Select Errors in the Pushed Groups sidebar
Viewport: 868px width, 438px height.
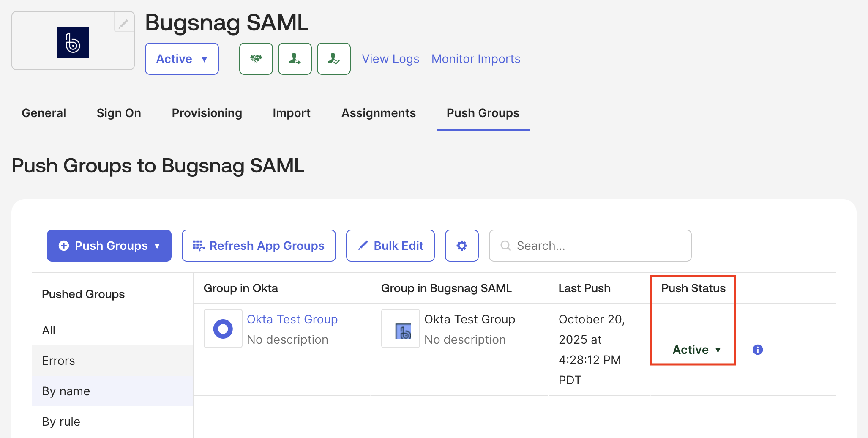tap(58, 360)
